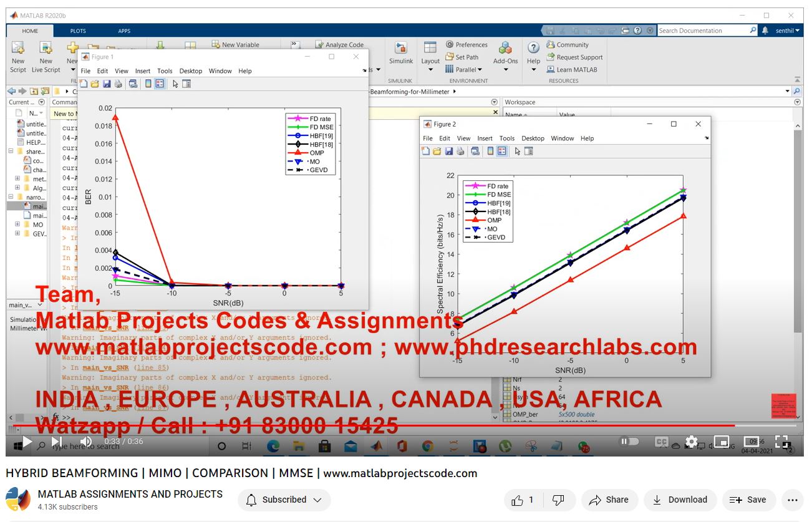This screenshot has width=812, height=522.
Task: Click the Download button
Action: [x=680, y=500]
